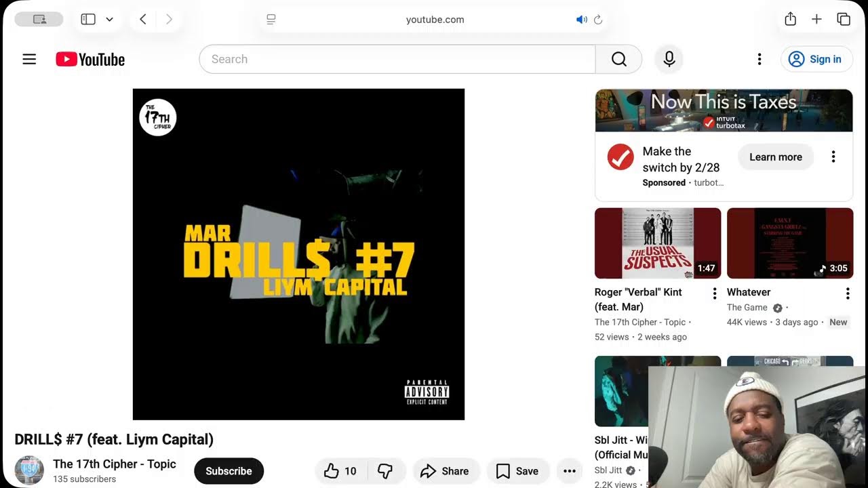Open ad headline 'Make the switch by 2/28'

[681, 159]
